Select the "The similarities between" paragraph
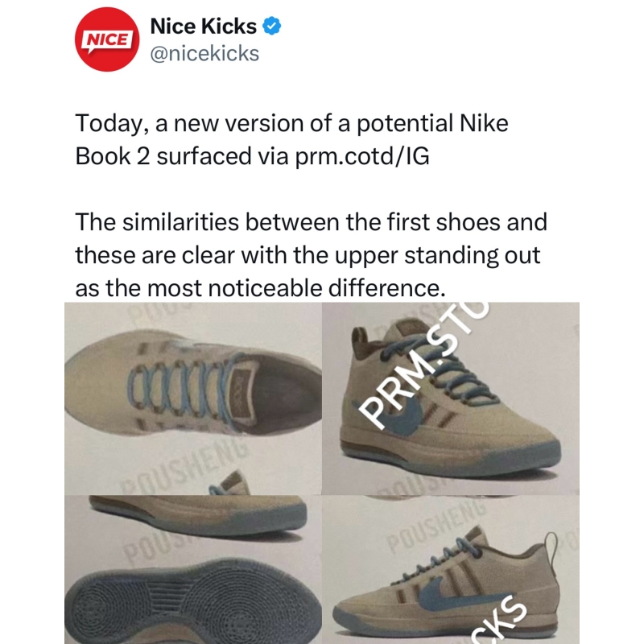644x644 pixels. coord(311,254)
